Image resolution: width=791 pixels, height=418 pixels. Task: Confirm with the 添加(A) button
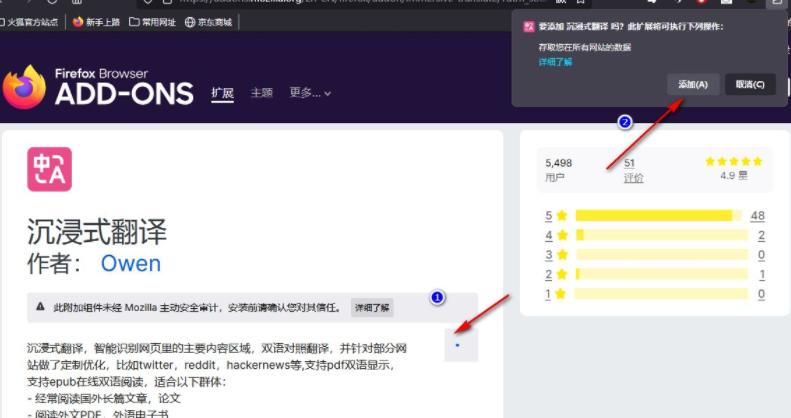[x=693, y=85]
